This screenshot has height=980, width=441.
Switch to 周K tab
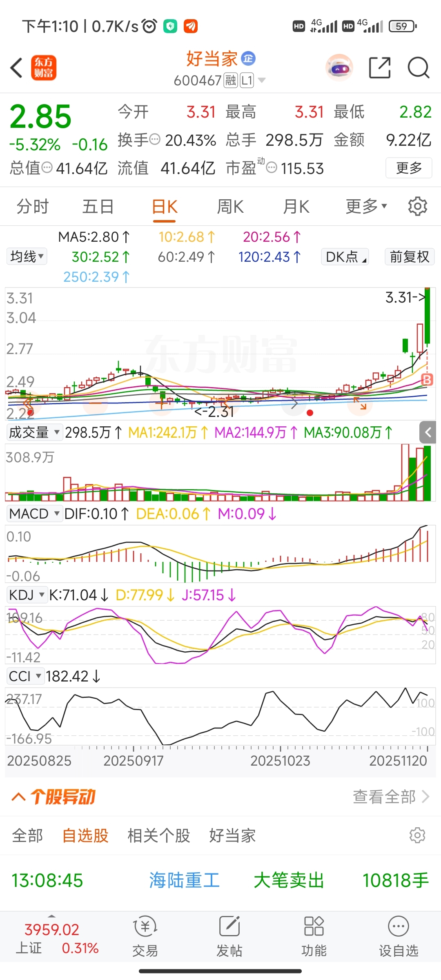pyautogui.click(x=230, y=207)
